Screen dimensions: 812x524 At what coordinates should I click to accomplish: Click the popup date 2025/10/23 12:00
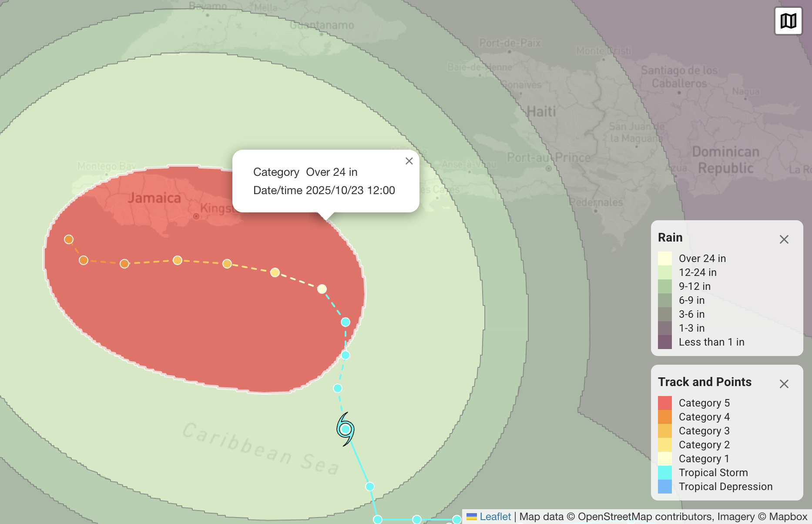click(350, 191)
